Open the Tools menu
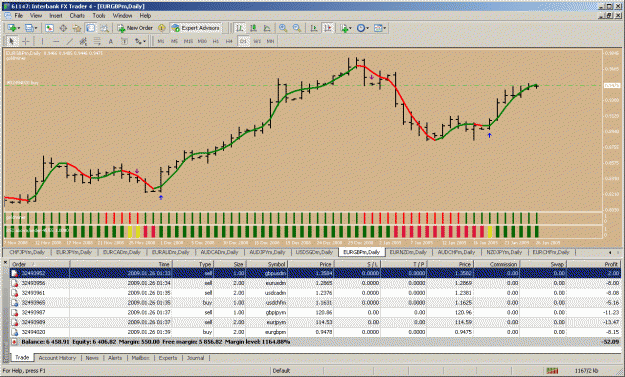Image resolution: width=625 pixels, height=377 pixels. [x=98, y=16]
